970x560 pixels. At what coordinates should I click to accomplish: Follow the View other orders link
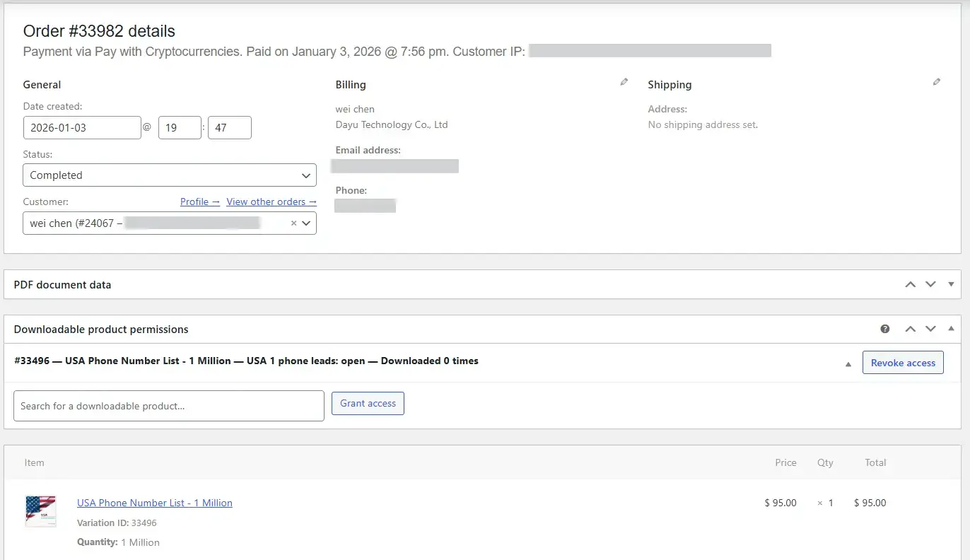click(x=271, y=202)
